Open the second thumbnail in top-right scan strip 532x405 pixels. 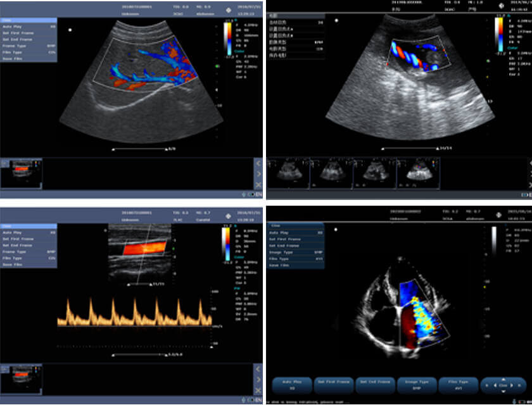(x=331, y=173)
